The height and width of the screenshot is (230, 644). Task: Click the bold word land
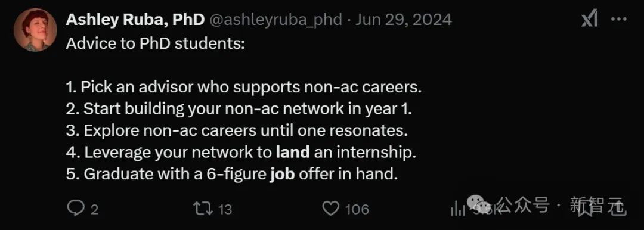click(293, 153)
